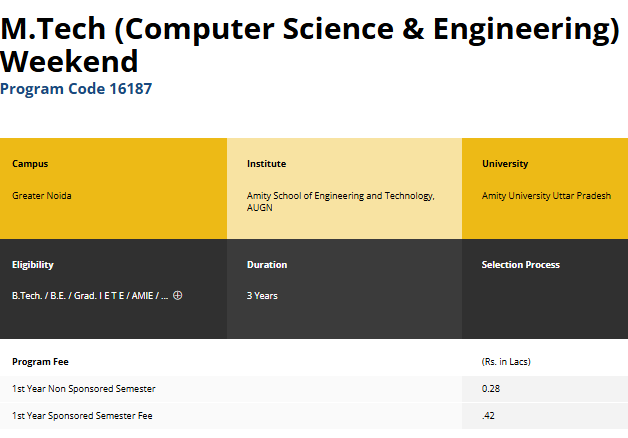The width and height of the screenshot is (628, 438).
Task: Click the Campus heading cell
Action: (30, 164)
